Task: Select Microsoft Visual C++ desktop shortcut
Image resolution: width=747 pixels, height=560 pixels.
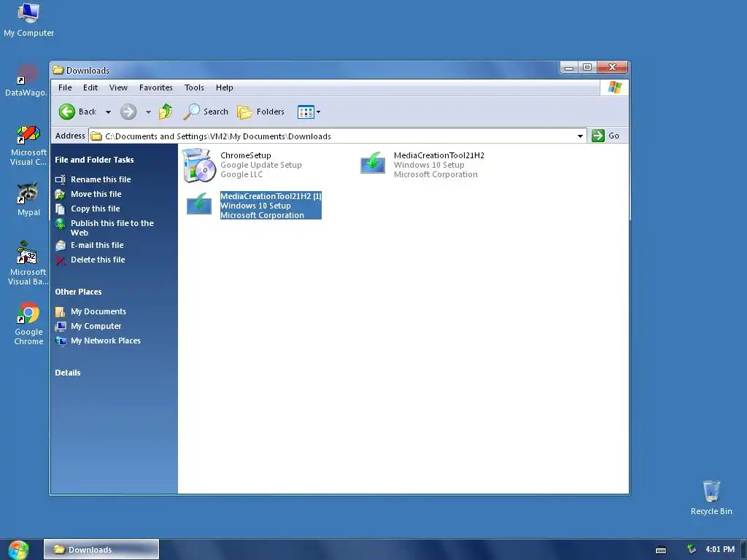Action: 28,146
